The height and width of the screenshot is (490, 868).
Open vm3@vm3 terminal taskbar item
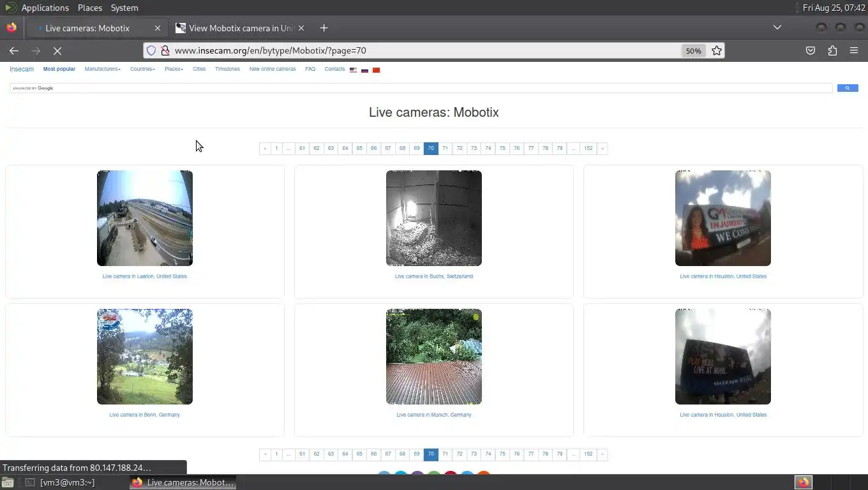pyautogui.click(x=61, y=482)
